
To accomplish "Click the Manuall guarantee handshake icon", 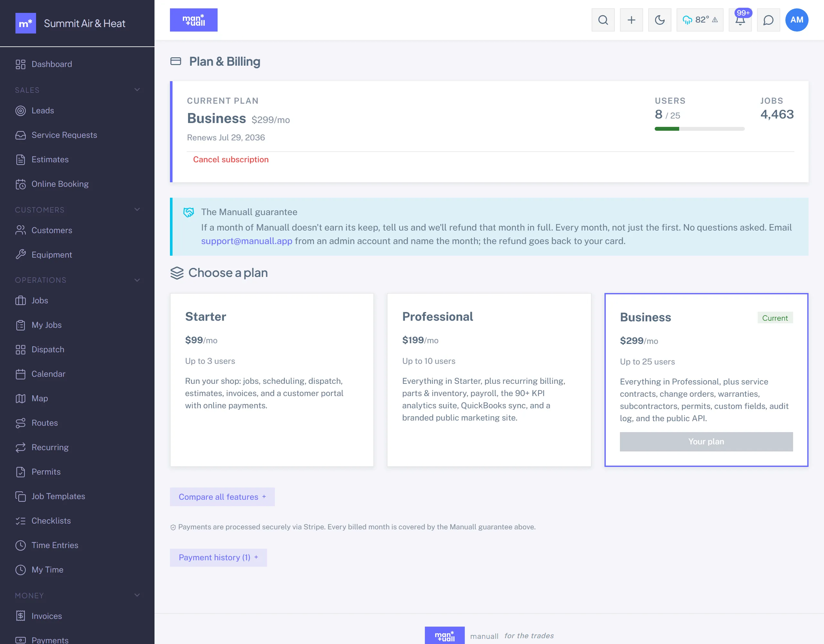I will [189, 212].
